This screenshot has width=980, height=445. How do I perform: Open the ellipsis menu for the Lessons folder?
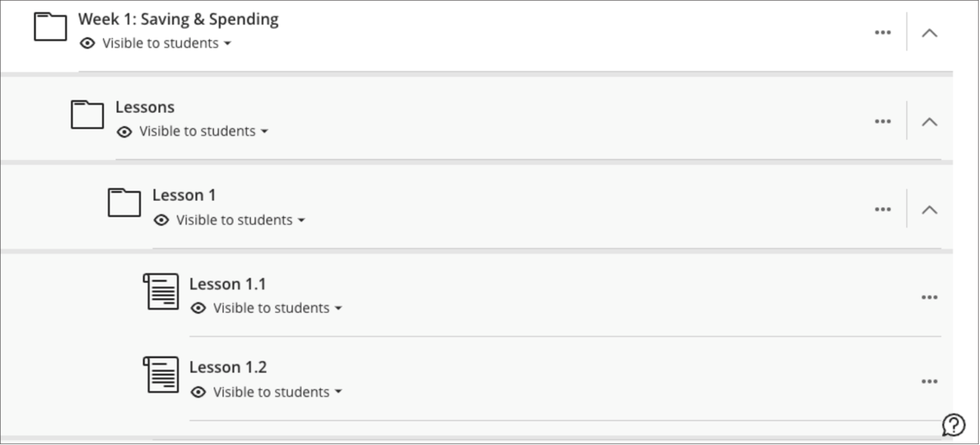point(883,121)
